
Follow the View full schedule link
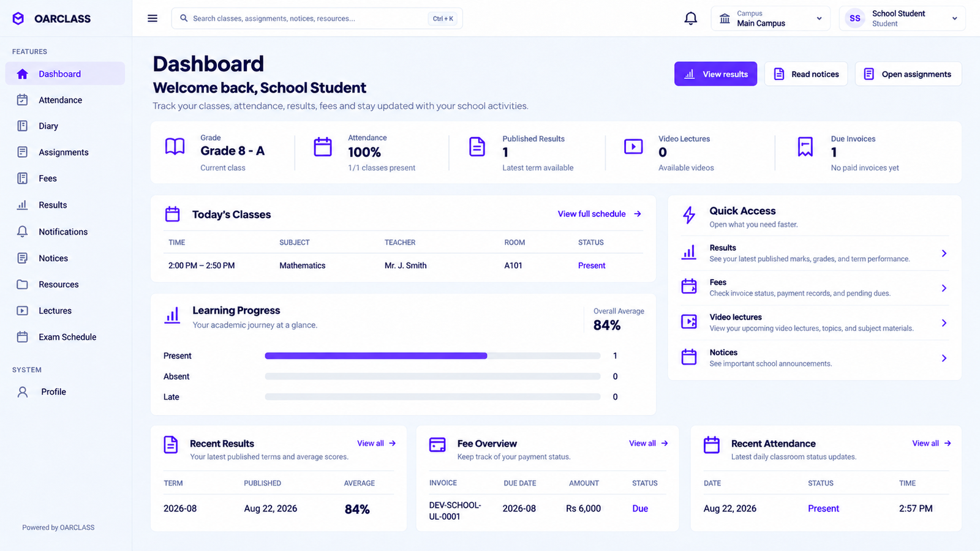click(599, 214)
